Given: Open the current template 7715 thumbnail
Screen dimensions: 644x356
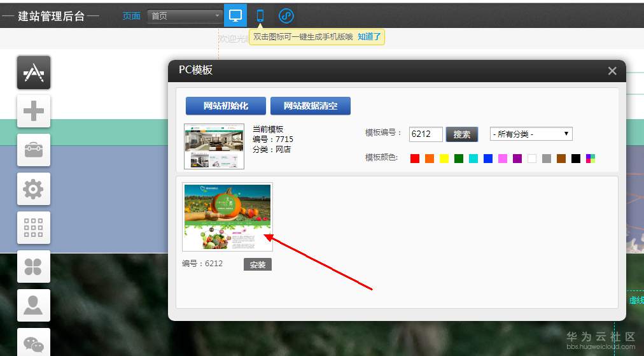Looking at the screenshot, I should pyautogui.click(x=214, y=146).
